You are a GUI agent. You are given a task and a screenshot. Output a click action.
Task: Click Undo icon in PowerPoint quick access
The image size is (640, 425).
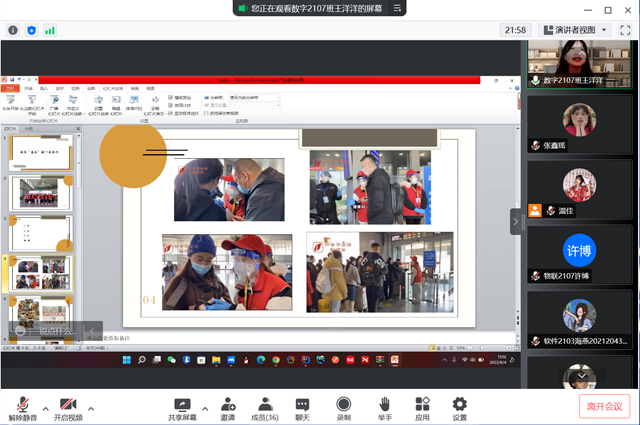click(19, 80)
